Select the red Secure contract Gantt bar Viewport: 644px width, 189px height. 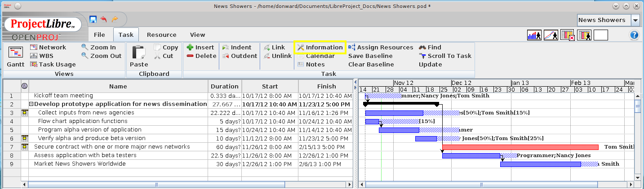tap(520, 147)
